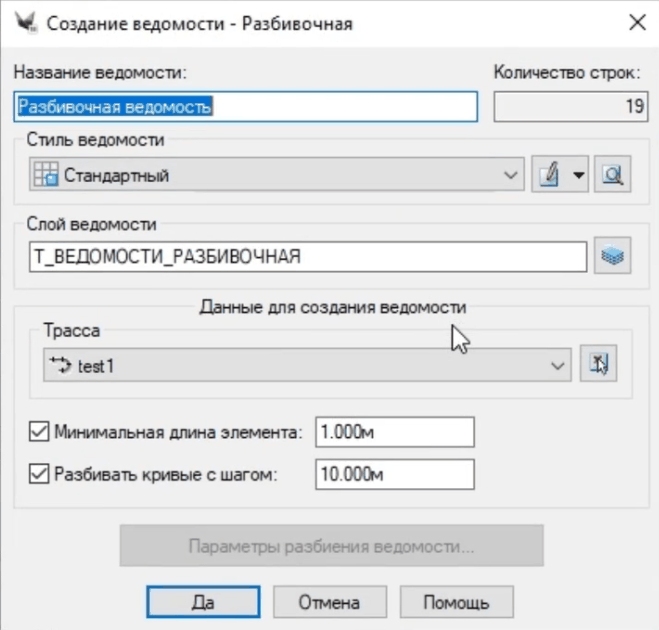
Task: Click the 10.000м curve step field
Action: click(395, 474)
